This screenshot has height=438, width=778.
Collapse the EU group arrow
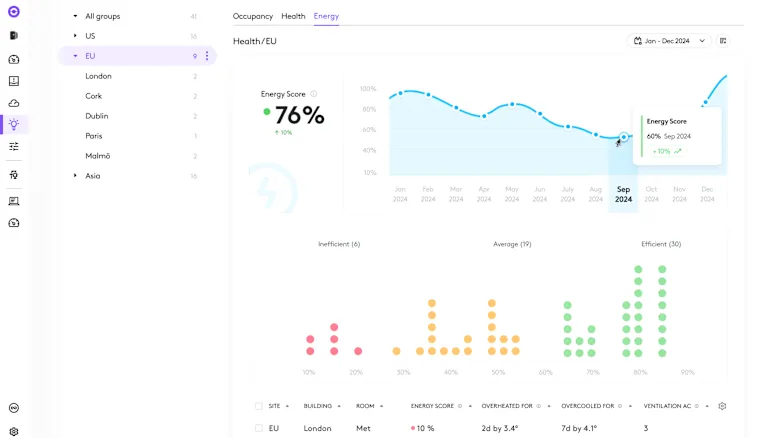pos(75,56)
